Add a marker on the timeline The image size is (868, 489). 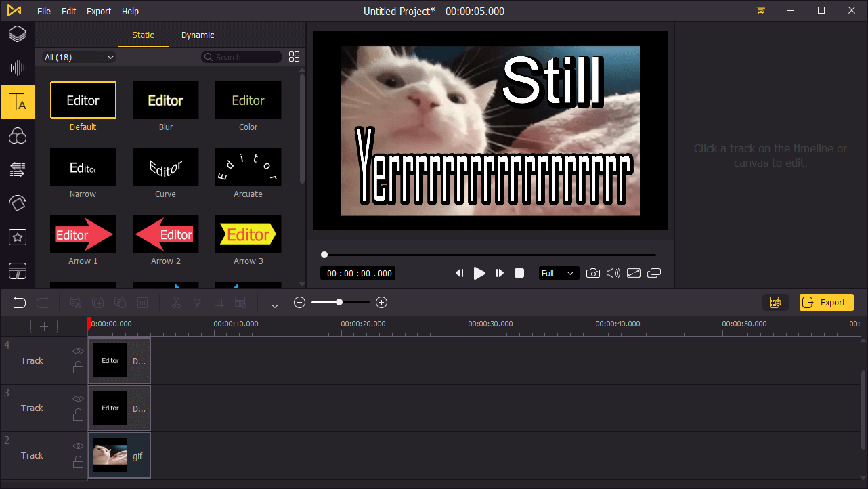coord(275,303)
